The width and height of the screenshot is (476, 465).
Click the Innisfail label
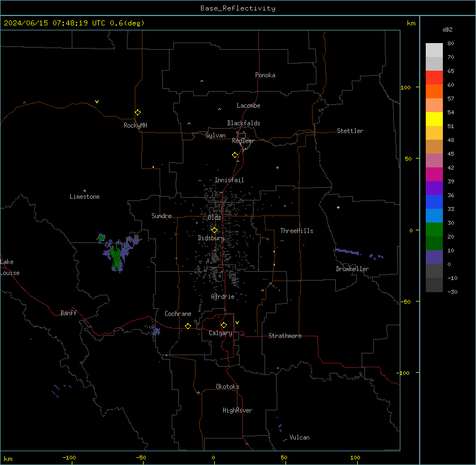tap(229, 180)
